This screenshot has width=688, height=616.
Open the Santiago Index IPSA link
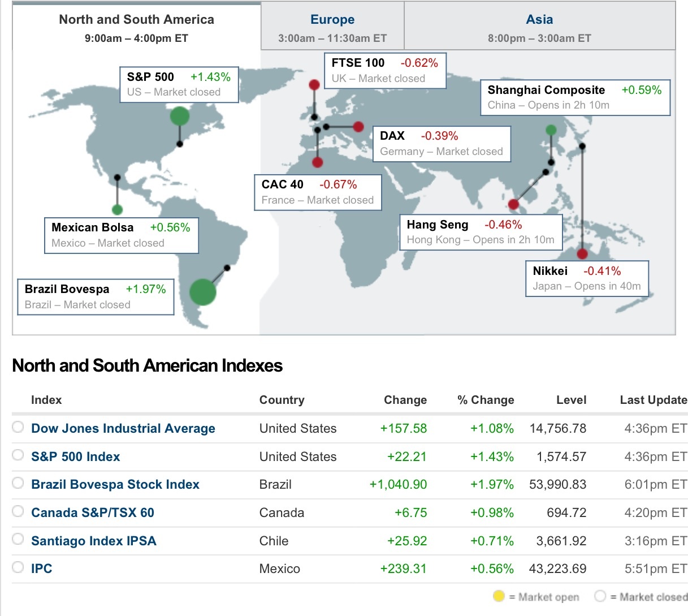[94, 541]
